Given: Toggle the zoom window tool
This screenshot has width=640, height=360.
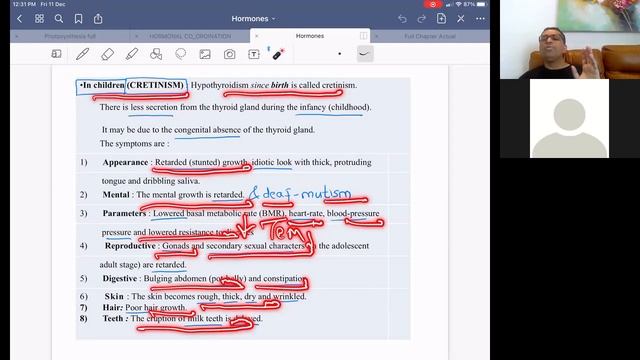Looking at the screenshot, I should (x=56, y=54).
